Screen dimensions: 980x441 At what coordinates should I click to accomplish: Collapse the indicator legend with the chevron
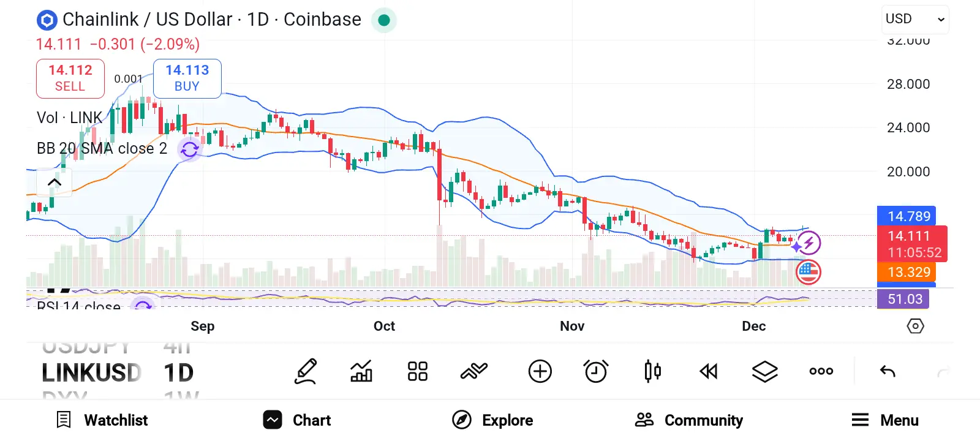(54, 182)
